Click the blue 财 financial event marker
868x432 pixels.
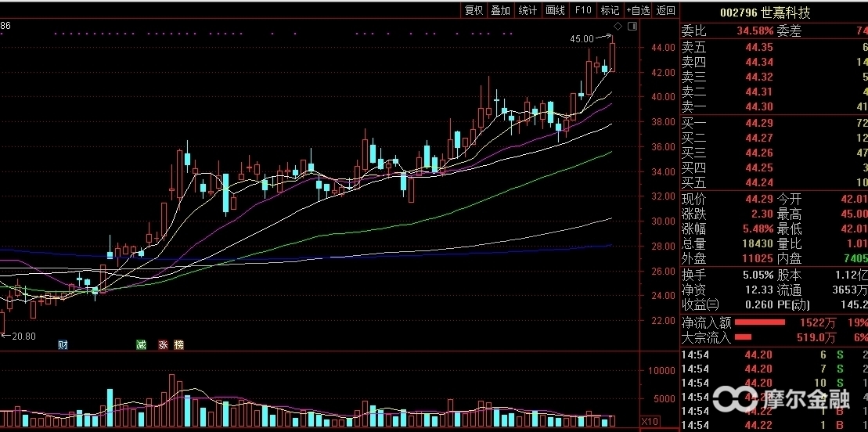(63, 344)
